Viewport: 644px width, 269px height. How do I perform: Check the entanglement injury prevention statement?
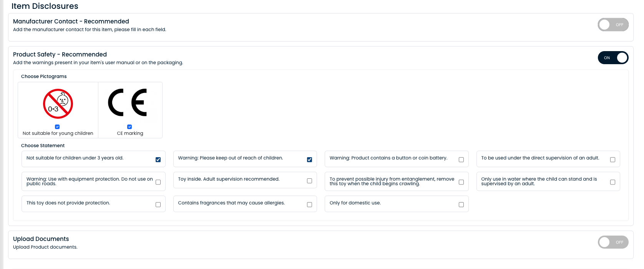(x=461, y=182)
